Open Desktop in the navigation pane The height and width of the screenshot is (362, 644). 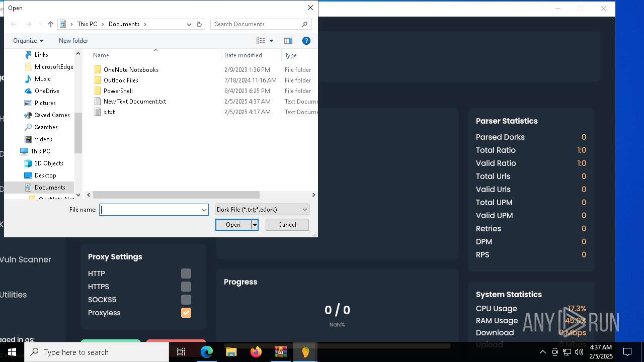point(45,175)
